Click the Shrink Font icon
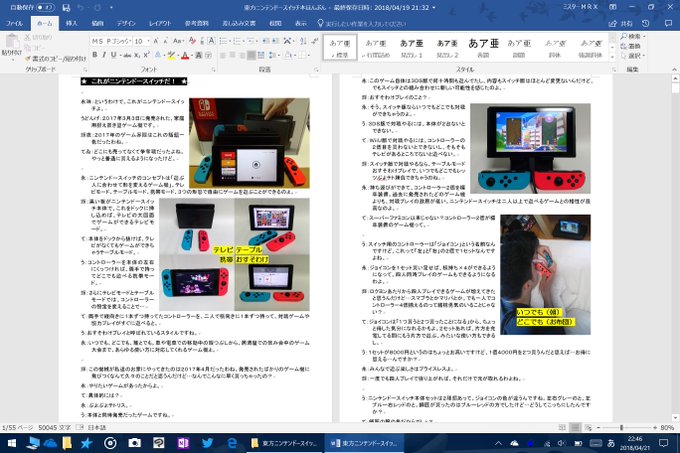The height and width of the screenshot is (453, 680). pos(165,41)
